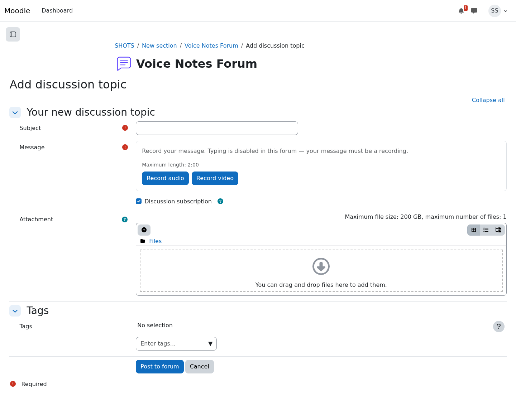Switch file view to icons grid
The width and height of the screenshot is (516, 420).
click(474, 230)
